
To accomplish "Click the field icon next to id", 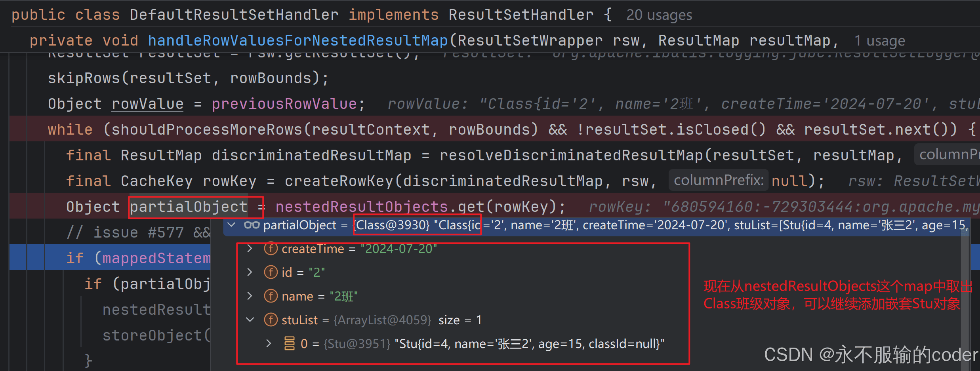I will pyautogui.click(x=271, y=272).
